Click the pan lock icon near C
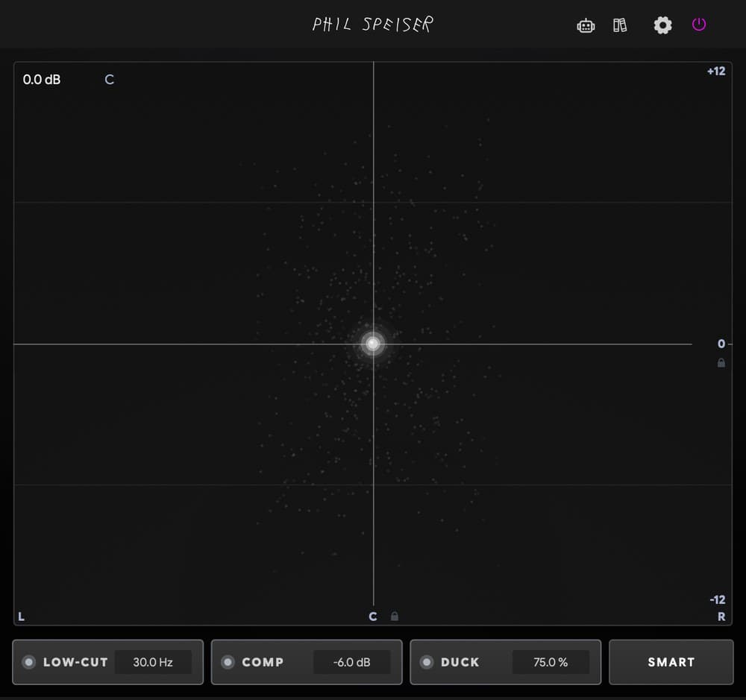This screenshot has width=746, height=700. pyautogui.click(x=395, y=617)
